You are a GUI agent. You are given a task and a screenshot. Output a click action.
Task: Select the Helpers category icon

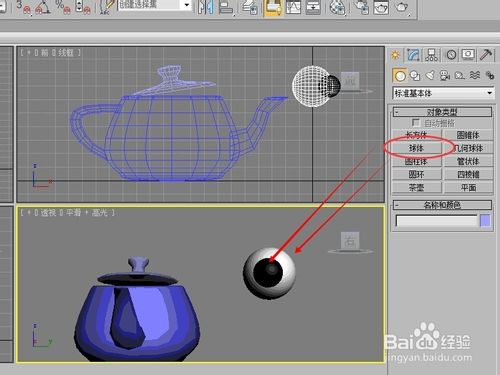pos(460,76)
